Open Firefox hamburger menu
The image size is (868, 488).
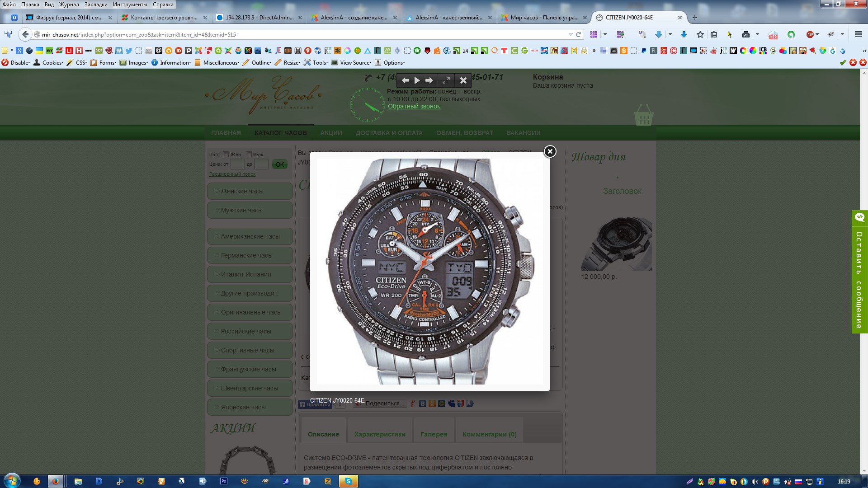pyautogui.click(x=858, y=34)
